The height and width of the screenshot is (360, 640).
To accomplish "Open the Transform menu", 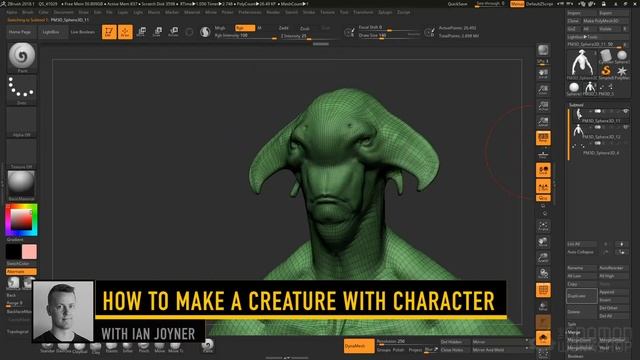I will tap(363, 12).
